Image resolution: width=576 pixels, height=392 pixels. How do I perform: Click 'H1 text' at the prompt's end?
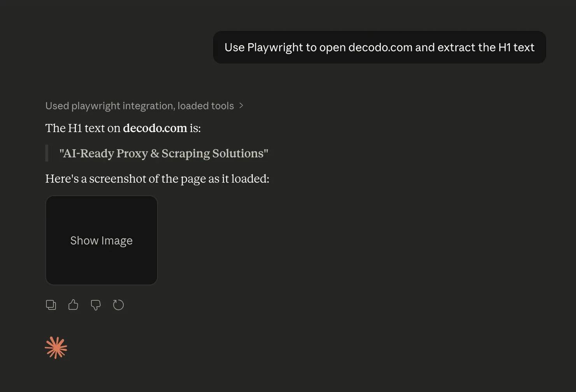[516, 47]
